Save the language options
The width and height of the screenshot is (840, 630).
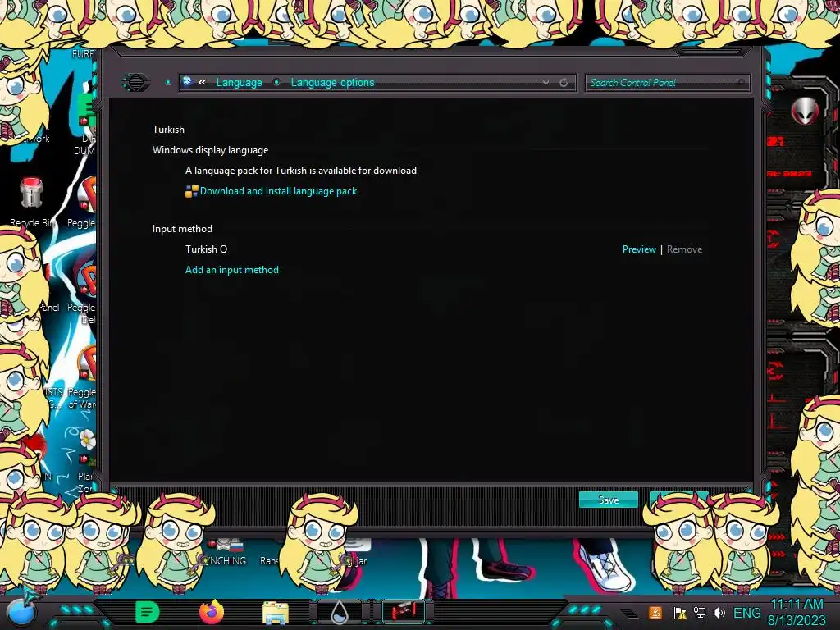click(x=609, y=500)
